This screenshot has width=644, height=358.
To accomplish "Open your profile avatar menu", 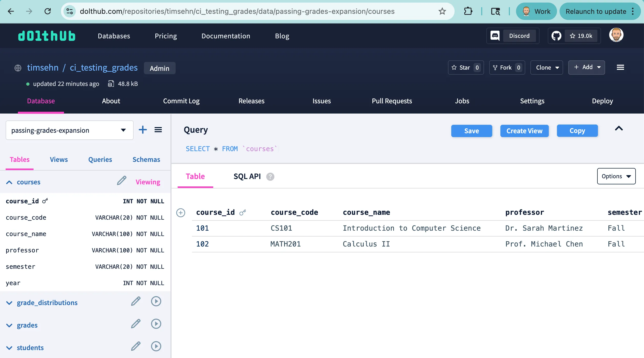I will [616, 35].
